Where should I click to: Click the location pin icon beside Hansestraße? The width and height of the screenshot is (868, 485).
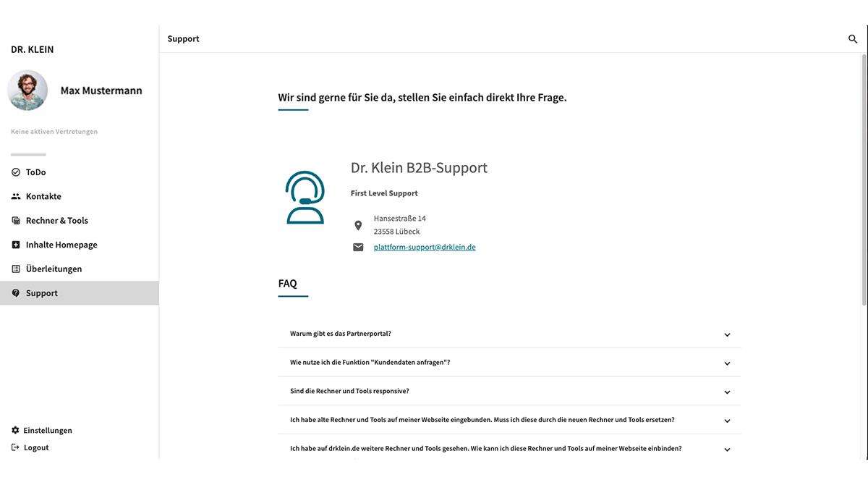(358, 225)
